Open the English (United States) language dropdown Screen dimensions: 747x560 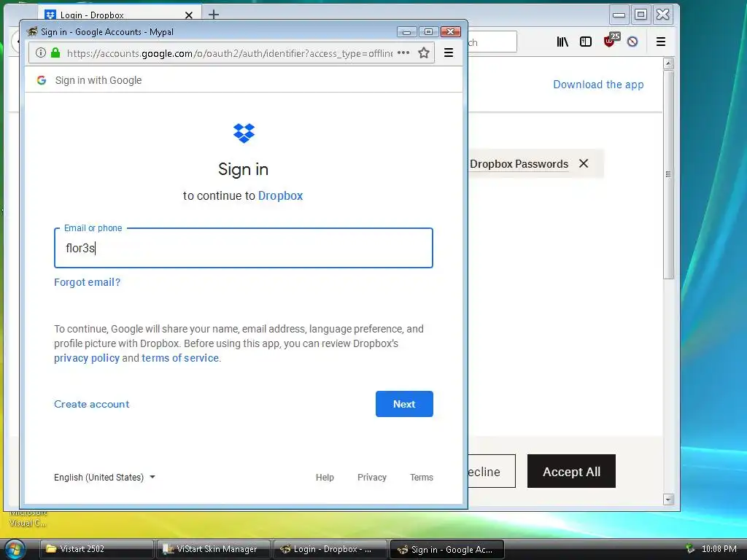pos(104,477)
